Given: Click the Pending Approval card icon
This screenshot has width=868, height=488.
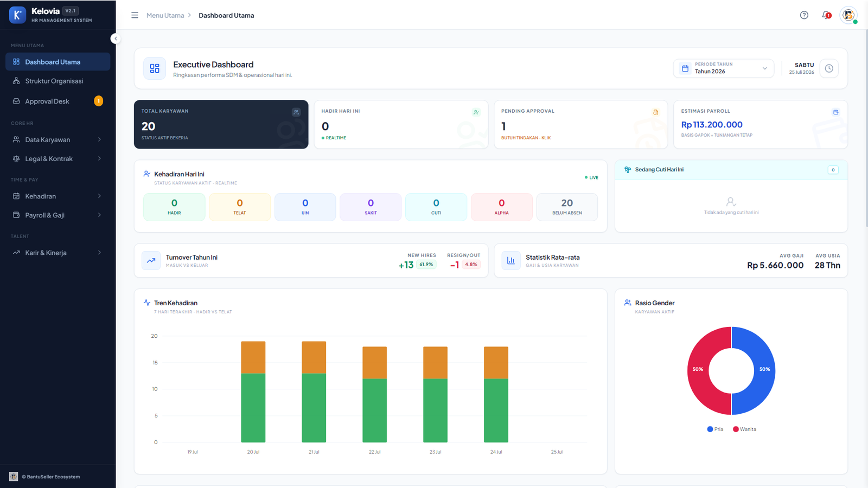Looking at the screenshot, I should click(655, 112).
